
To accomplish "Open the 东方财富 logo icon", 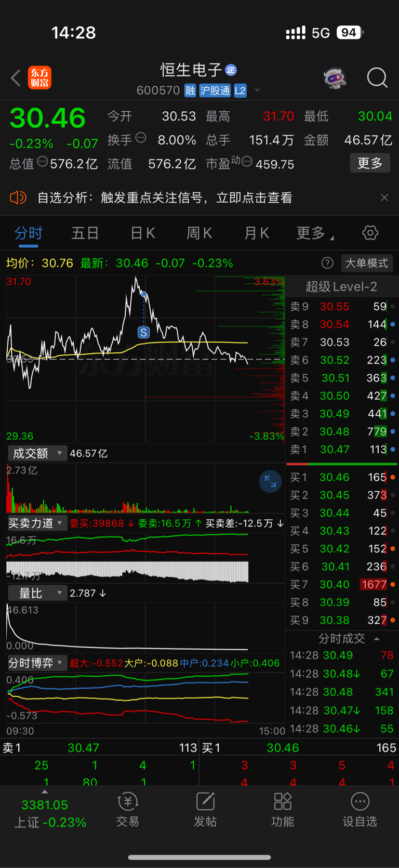I will 39,78.
